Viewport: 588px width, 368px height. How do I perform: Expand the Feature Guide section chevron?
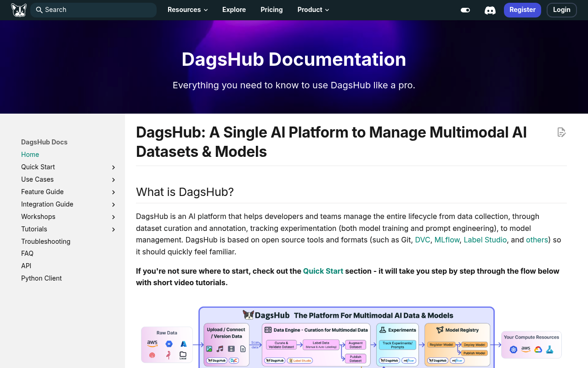(x=113, y=192)
